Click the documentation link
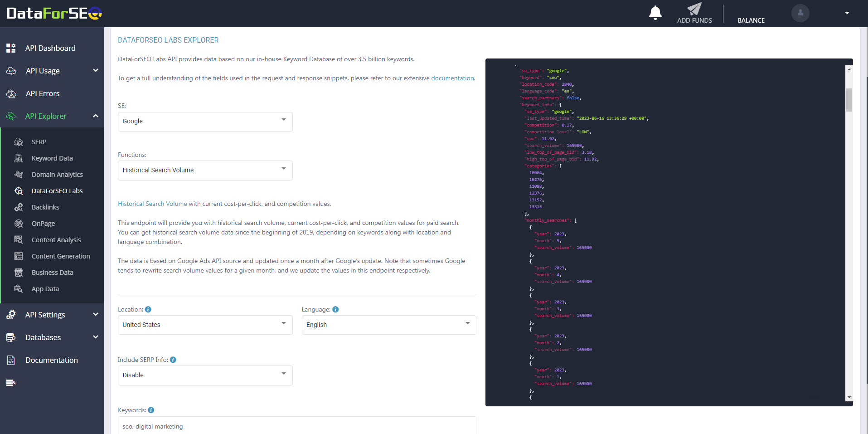This screenshot has width=868, height=434. (x=452, y=78)
